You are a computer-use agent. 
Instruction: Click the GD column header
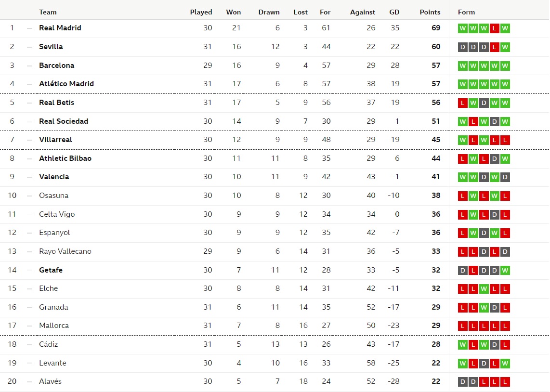pyautogui.click(x=394, y=12)
